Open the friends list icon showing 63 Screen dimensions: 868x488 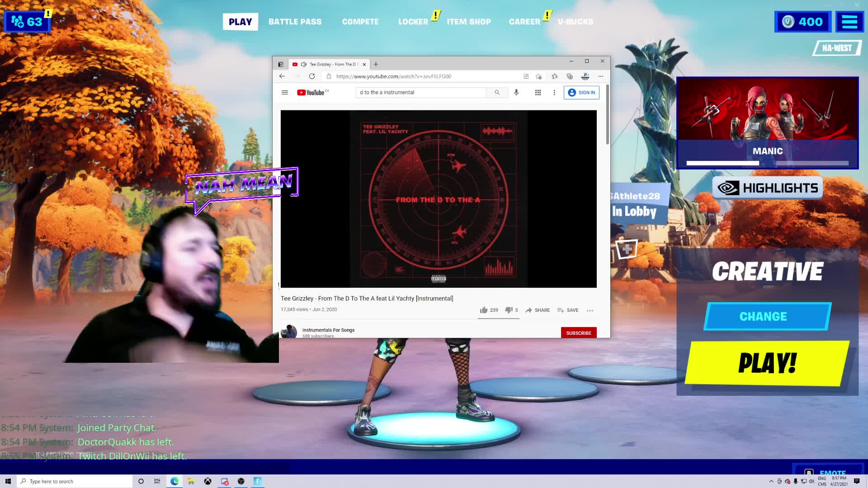pyautogui.click(x=27, y=22)
